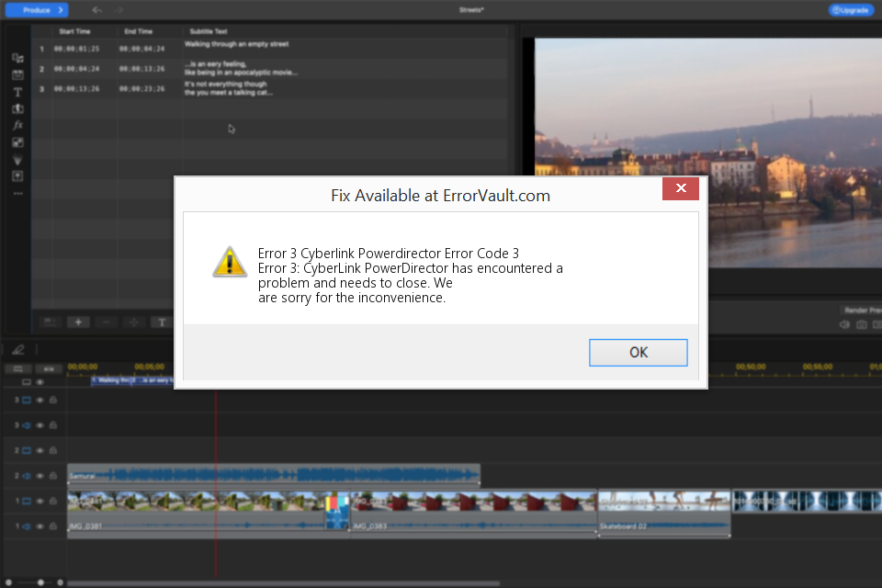Click the Produce button

[x=37, y=10]
